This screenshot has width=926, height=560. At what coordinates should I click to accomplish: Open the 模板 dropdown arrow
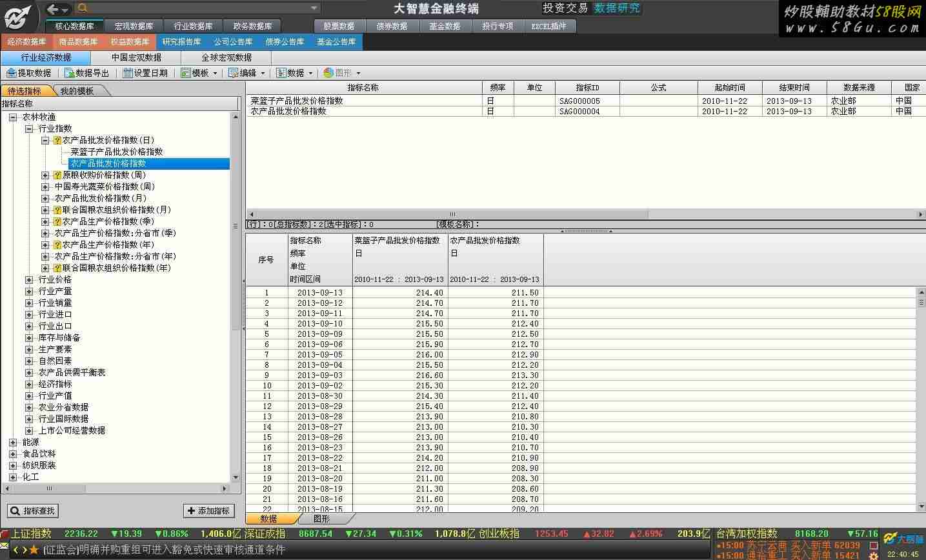pyautogui.click(x=214, y=74)
